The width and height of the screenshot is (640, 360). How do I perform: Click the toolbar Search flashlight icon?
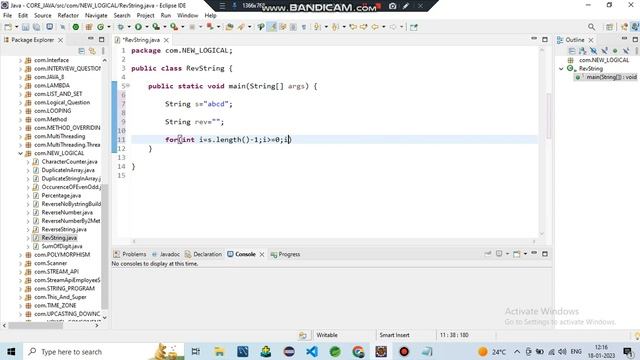[x=241, y=27]
